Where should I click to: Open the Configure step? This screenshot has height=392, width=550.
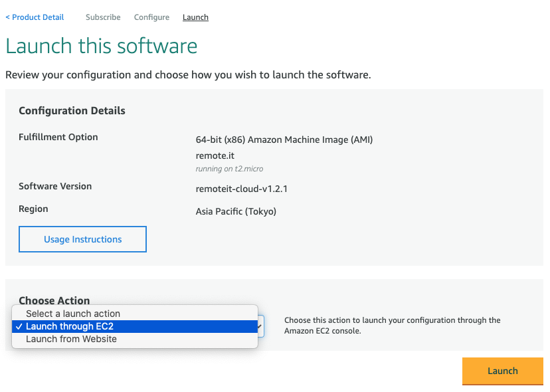point(151,17)
